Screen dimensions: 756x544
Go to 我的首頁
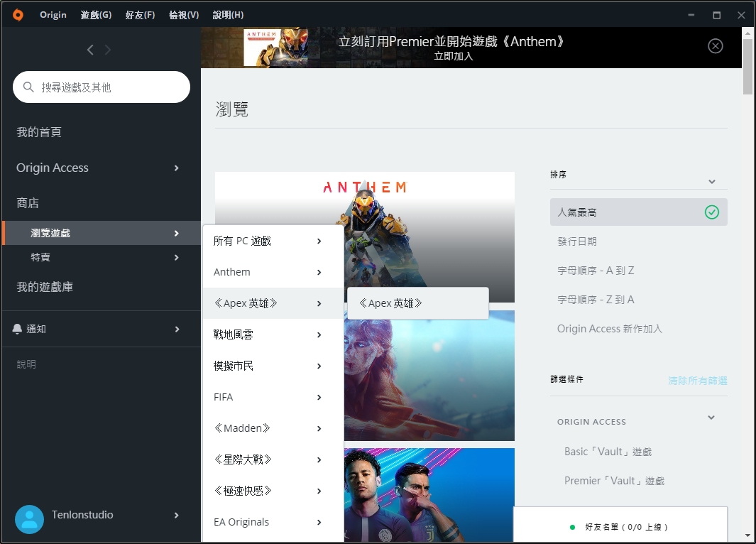pyautogui.click(x=39, y=132)
